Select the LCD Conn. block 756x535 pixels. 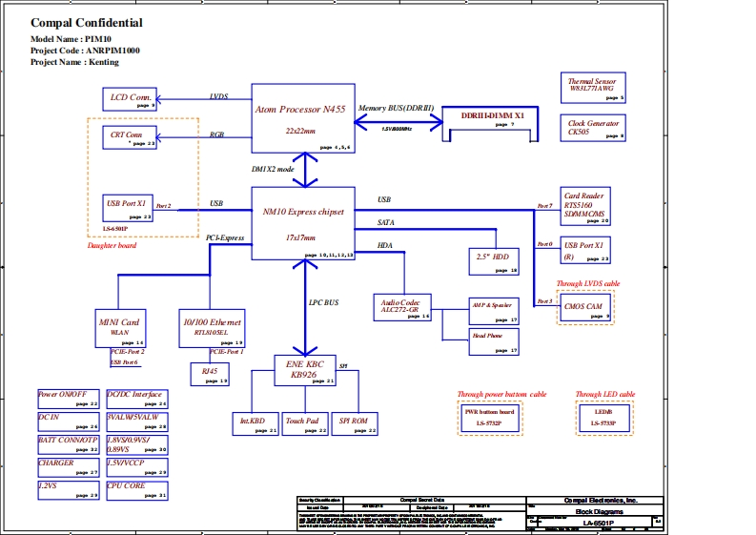[x=131, y=97]
